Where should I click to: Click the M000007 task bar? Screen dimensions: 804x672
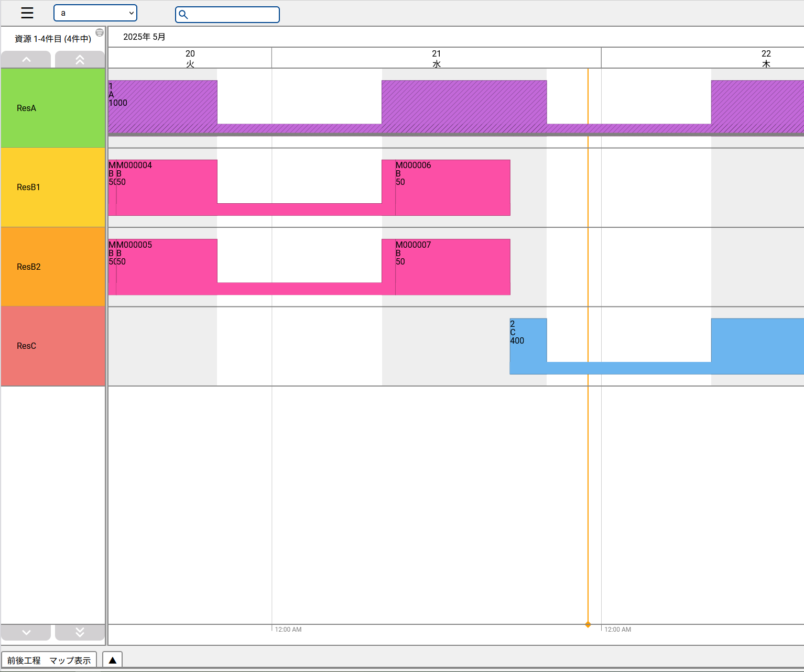[x=452, y=267]
